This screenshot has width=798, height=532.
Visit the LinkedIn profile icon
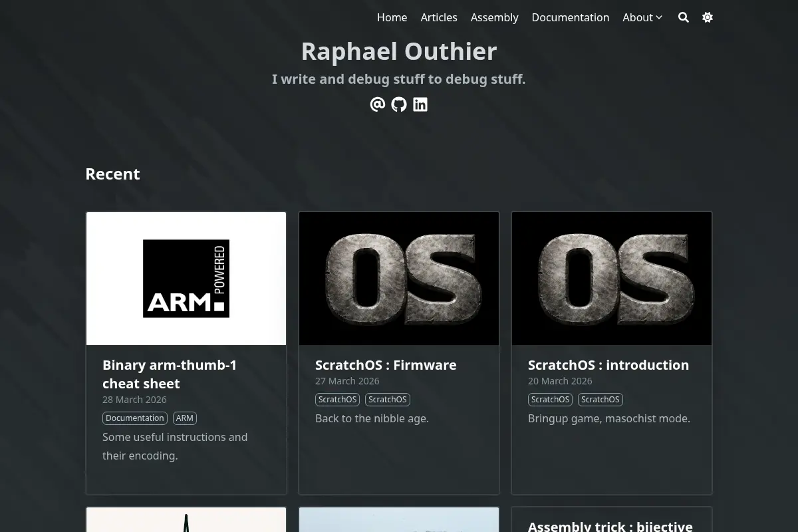click(x=420, y=104)
